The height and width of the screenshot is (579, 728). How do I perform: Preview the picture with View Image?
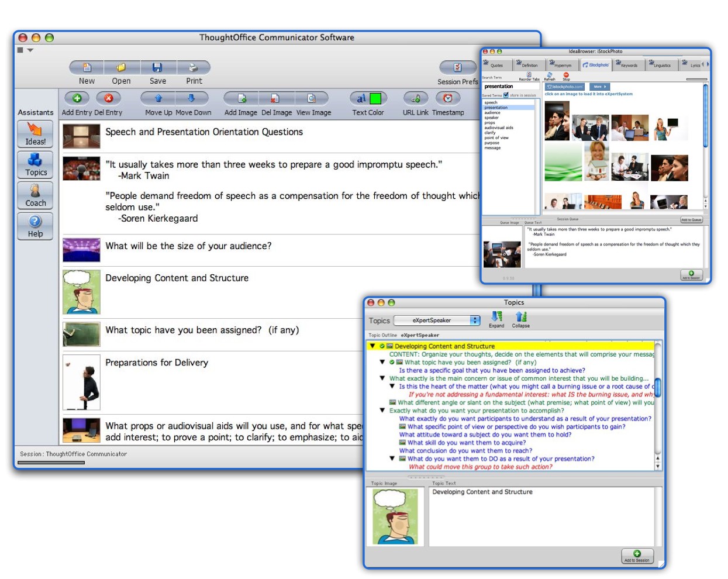[x=312, y=98]
